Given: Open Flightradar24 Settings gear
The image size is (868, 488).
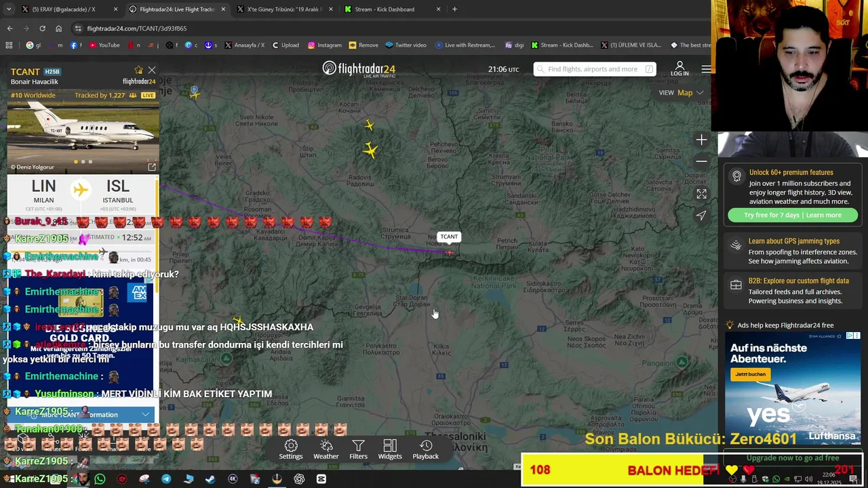Looking at the screenshot, I should pos(291,449).
